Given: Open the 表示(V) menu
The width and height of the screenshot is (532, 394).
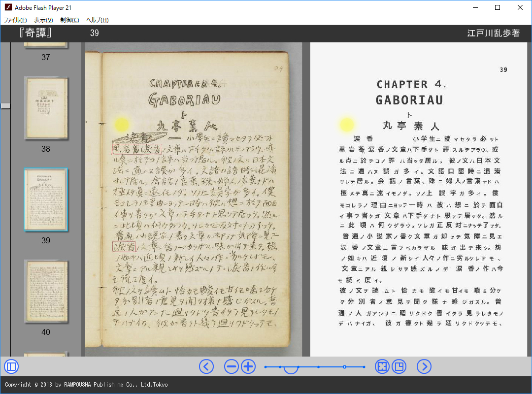Looking at the screenshot, I should pyautogui.click(x=43, y=20).
